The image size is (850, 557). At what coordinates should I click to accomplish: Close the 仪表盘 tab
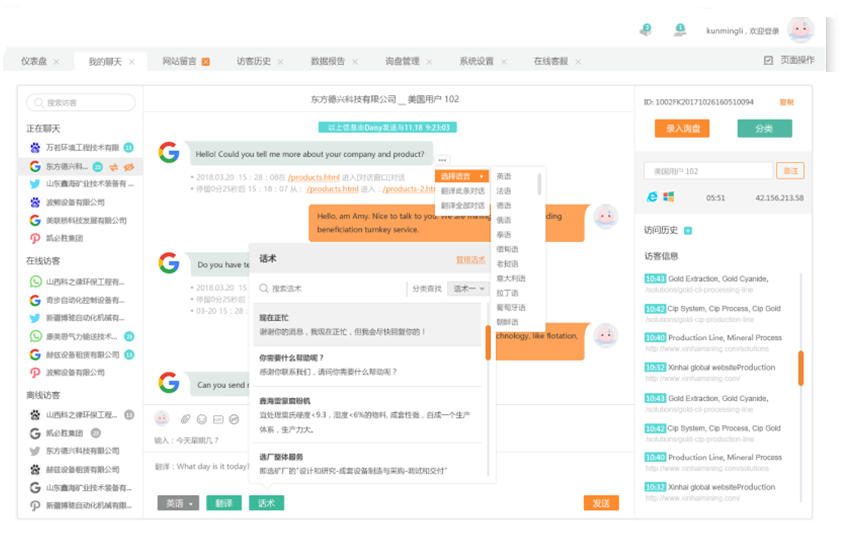point(56,62)
